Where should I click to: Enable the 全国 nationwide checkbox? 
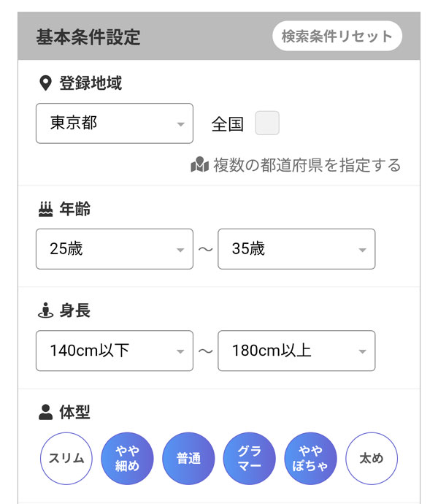(266, 123)
